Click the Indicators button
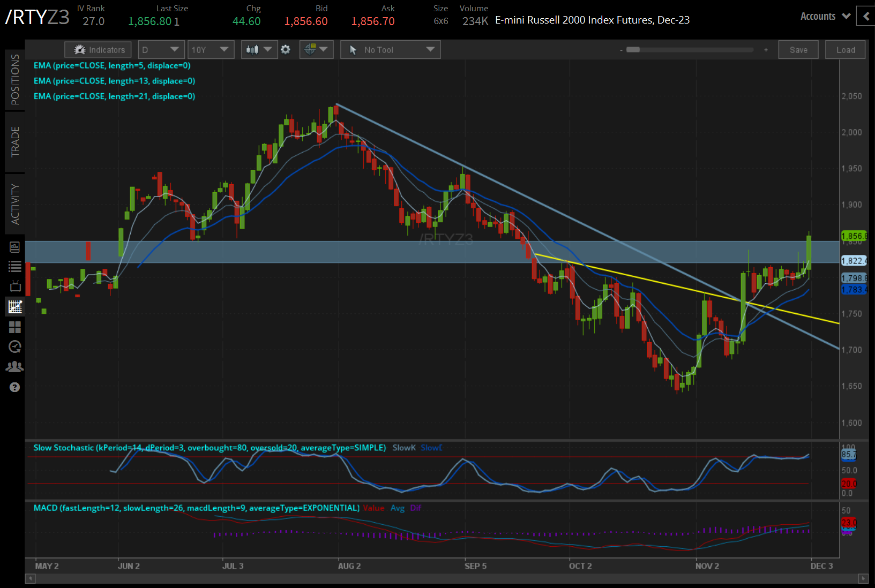Viewport: 875px width, 588px height. click(98, 50)
